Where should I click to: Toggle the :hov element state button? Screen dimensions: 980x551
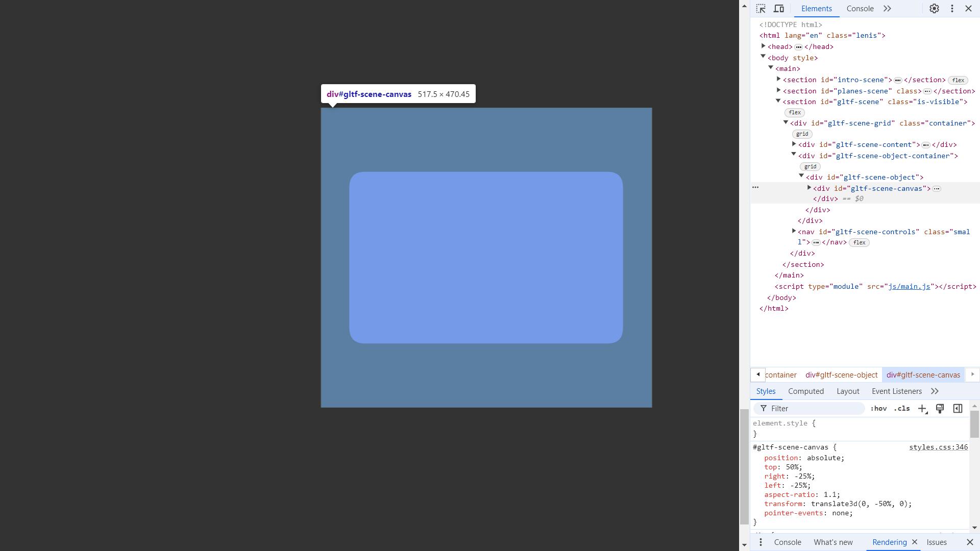pos(878,409)
